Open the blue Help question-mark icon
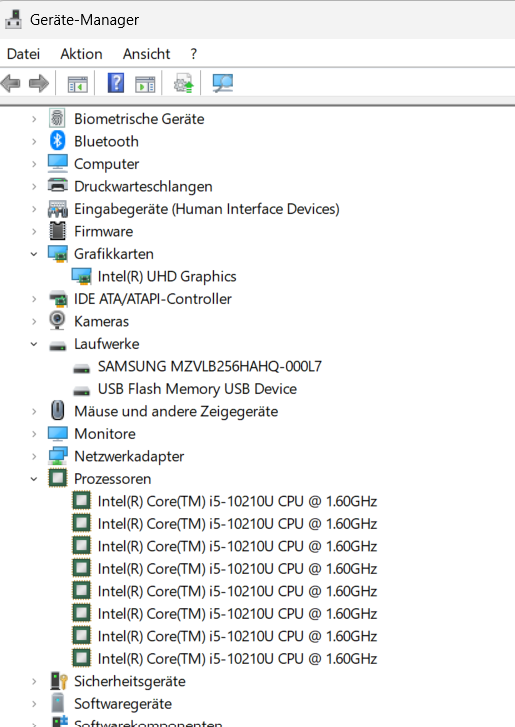The width and height of the screenshot is (515, 727). [x=116, y=83]
